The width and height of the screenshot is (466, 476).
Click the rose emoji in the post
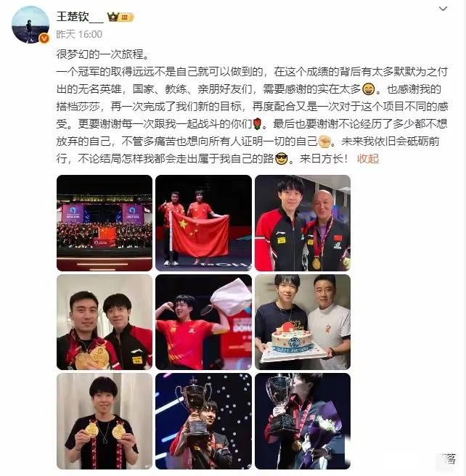(257, 124)
